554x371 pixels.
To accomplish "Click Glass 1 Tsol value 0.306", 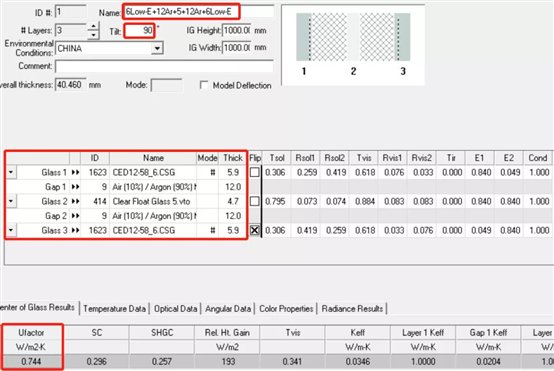I will (275, 172).
